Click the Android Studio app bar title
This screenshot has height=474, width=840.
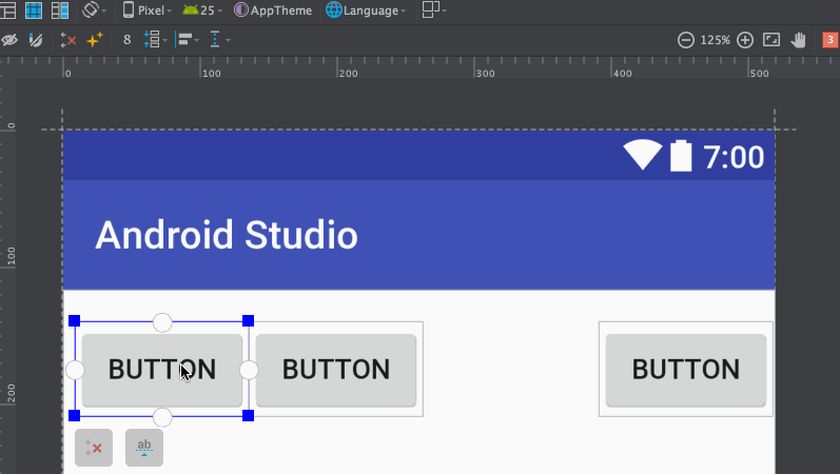[x=226, y=235]
